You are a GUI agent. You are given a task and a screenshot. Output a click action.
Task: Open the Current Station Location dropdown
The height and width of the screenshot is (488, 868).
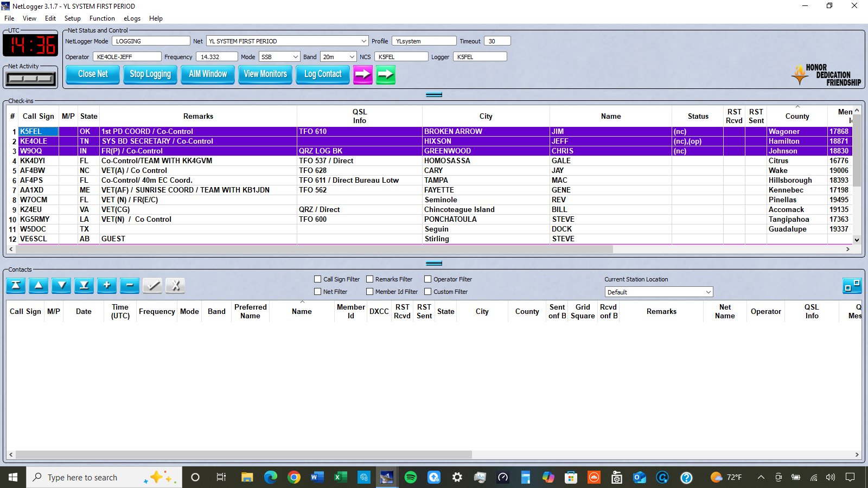708,292
